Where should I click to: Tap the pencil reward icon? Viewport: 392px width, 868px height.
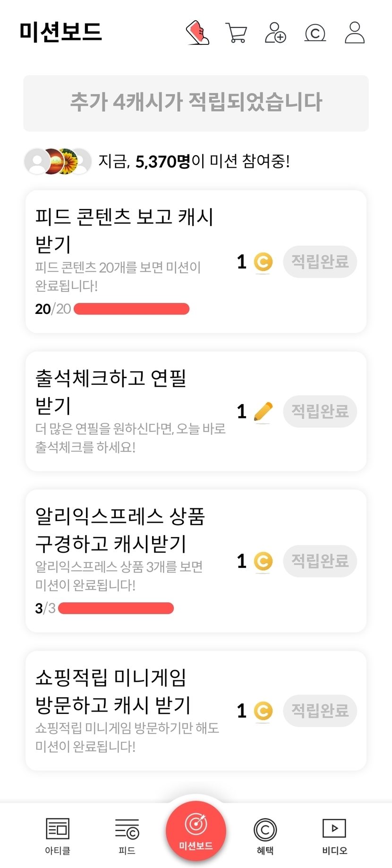263,411
